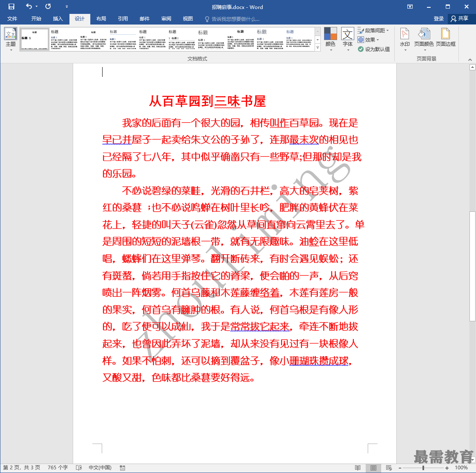Click the Redo/Repeat icon
The height and width of the screenshot is (473, 476).
[x=48, y=7]
